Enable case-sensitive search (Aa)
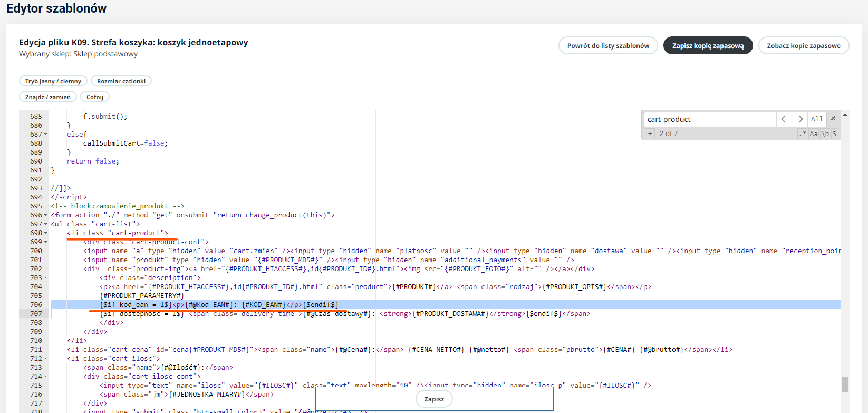Image resolution: width=868 pixels, height=413 pixels. click(814, 134)
